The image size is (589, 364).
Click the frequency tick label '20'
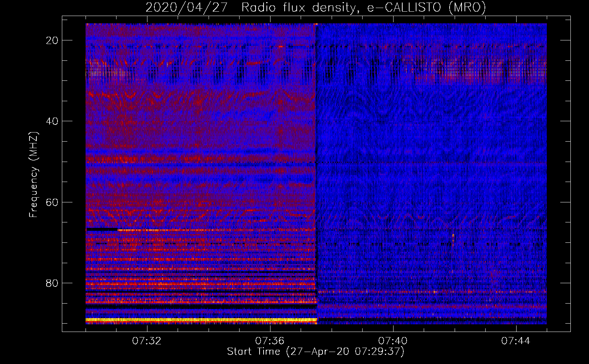(x=52, y=40)
